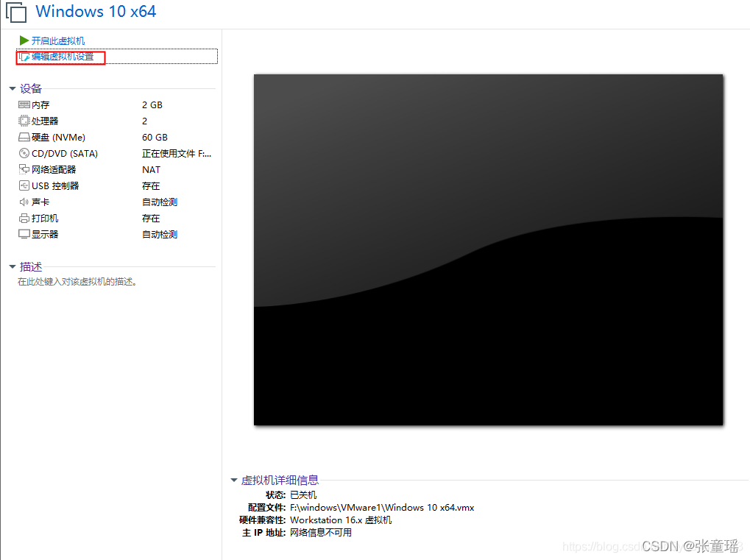
Task: Select the processor (处理器) chip icon
Action: click(x=24, y=121)
